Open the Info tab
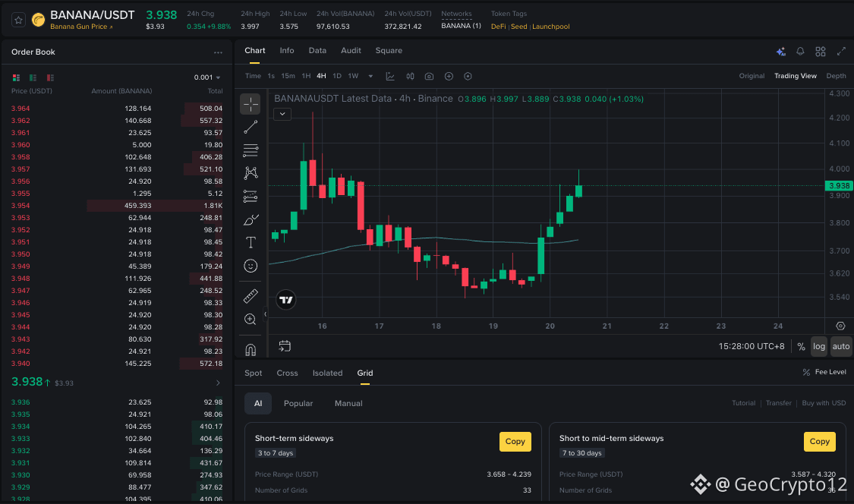 point(287,51)
